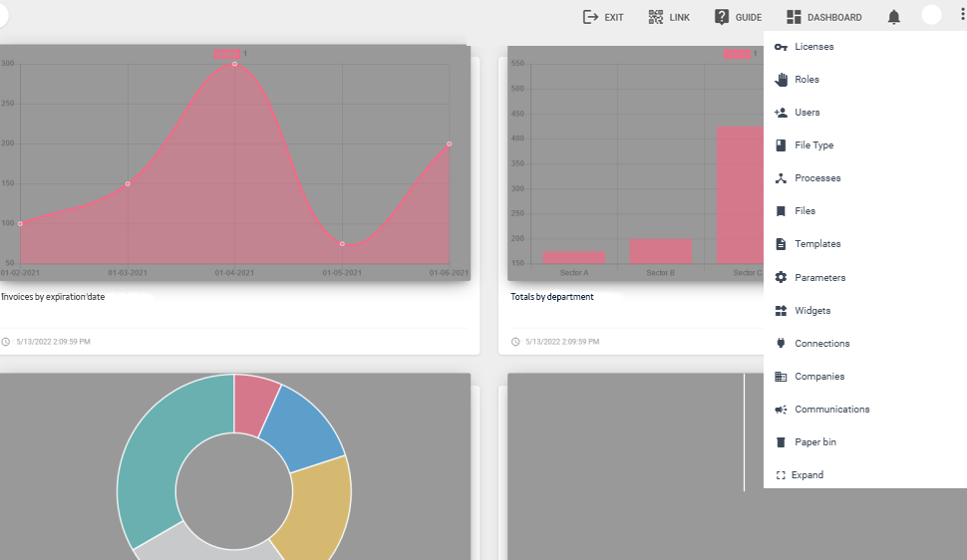
Task: Click the 01-03-2021 data point
Action: 128,183
